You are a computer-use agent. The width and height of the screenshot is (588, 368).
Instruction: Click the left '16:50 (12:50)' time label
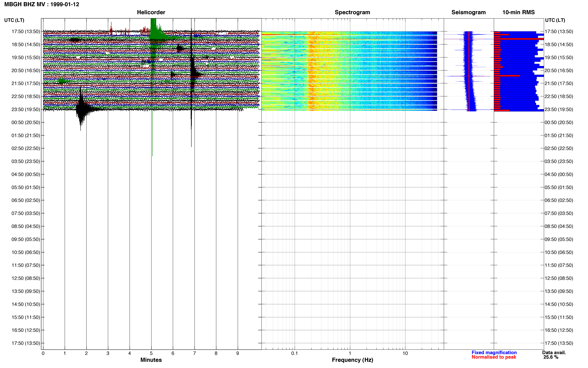tap(26, 330)
